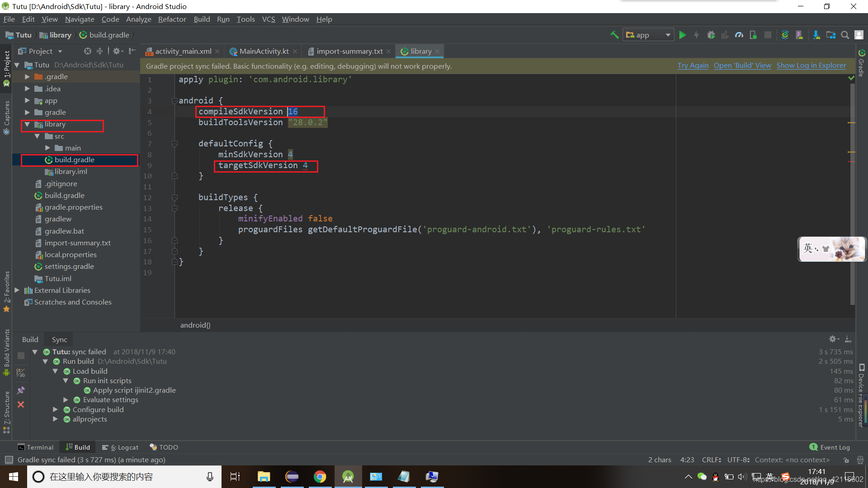868x488 pixels.
Task: Collapse the library module folder
Action: [x=27, y=124]
